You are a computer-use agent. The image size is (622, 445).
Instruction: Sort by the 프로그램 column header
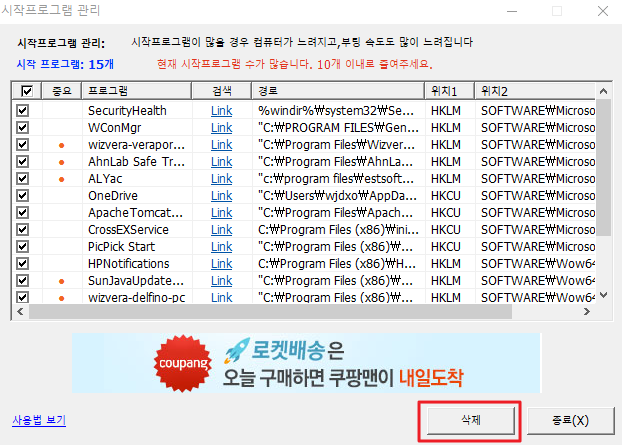pos(136,91)
